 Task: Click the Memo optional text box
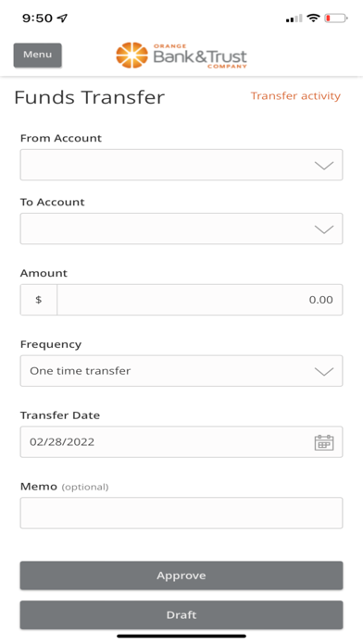[181, 513]
